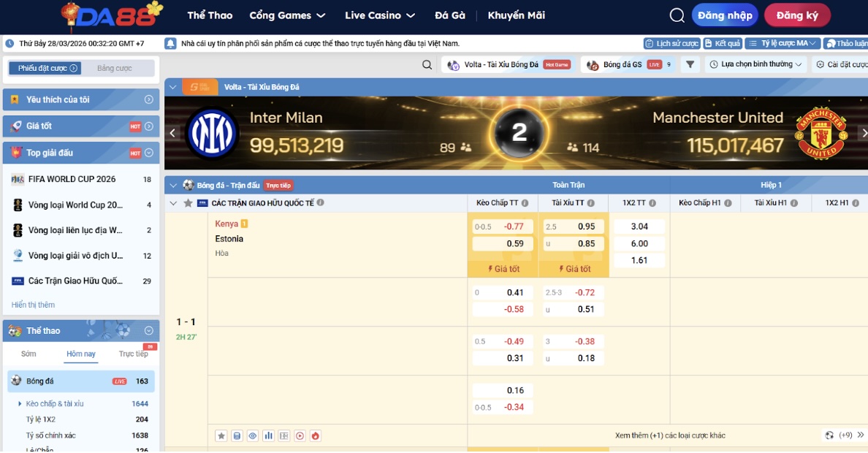Collapse the Thể thao sidebar panel
868x453 pixels.
point(149,330)
